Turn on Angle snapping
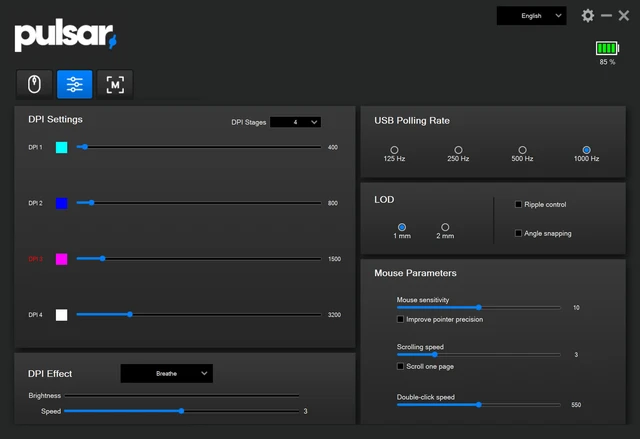The width and height of the screenshot is (640, 439). point(518,233)
